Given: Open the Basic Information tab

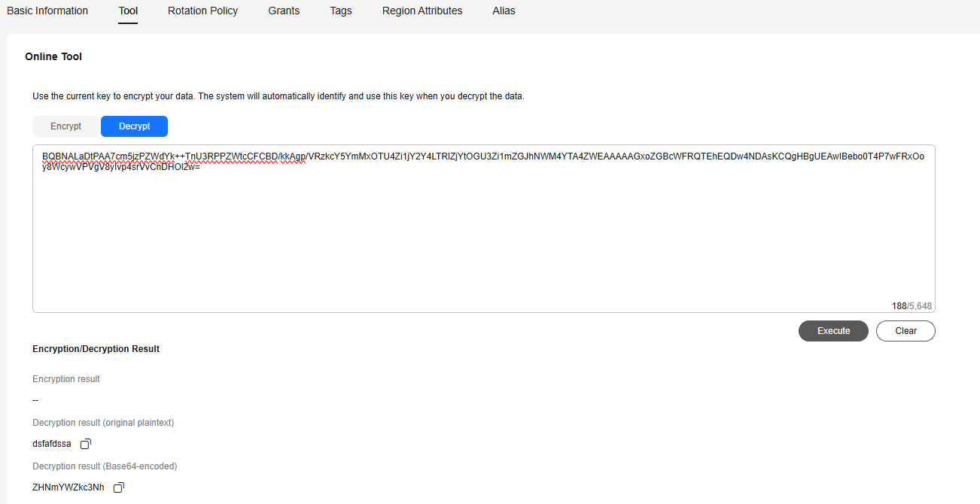Looking at the screenshot, I should pyautogui.click(x=47, y=11).
